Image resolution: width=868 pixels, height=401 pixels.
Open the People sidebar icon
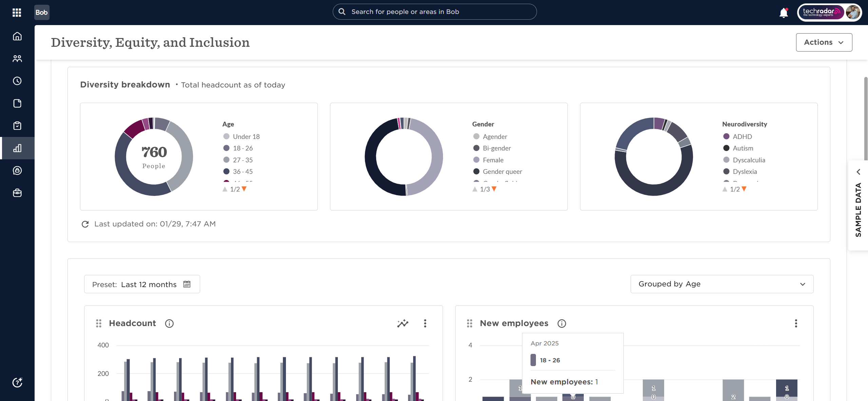click(17, 59)
